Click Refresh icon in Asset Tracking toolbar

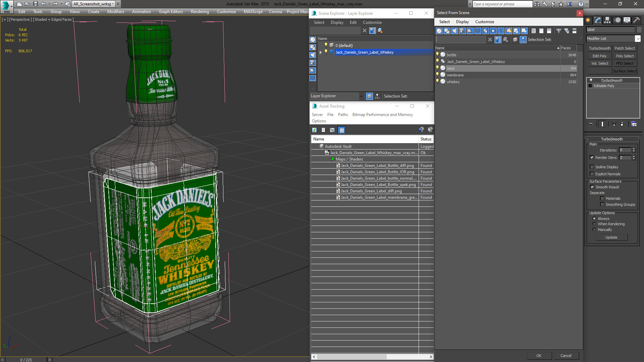click(314, 130)
